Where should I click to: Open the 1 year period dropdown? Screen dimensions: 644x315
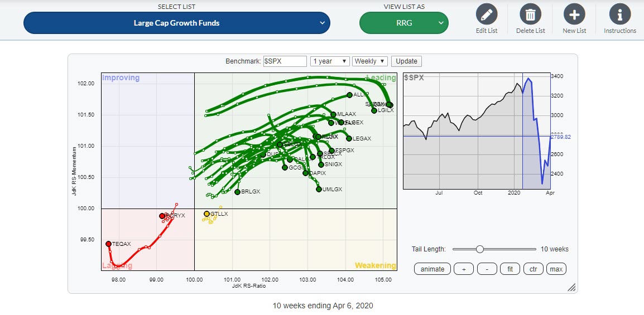(330, 61)
